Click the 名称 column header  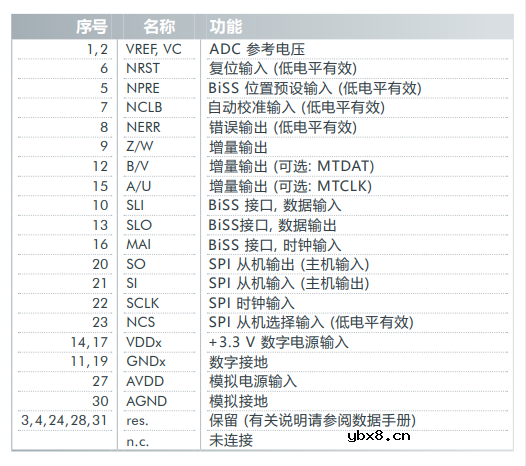(x=159, y=27)
